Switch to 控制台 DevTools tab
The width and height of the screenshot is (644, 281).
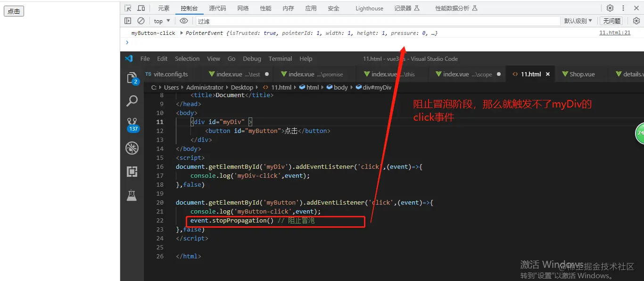tap(189, 8)
